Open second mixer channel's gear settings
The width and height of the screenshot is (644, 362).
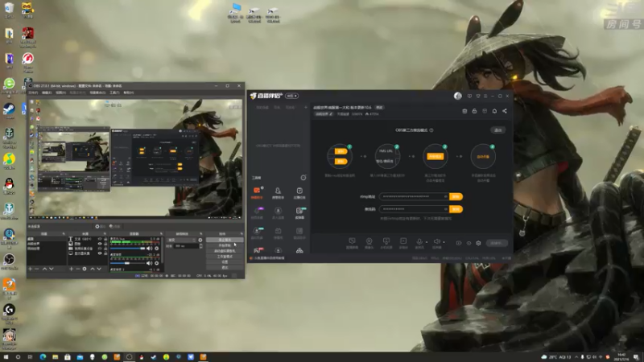[x=156, y=263]
